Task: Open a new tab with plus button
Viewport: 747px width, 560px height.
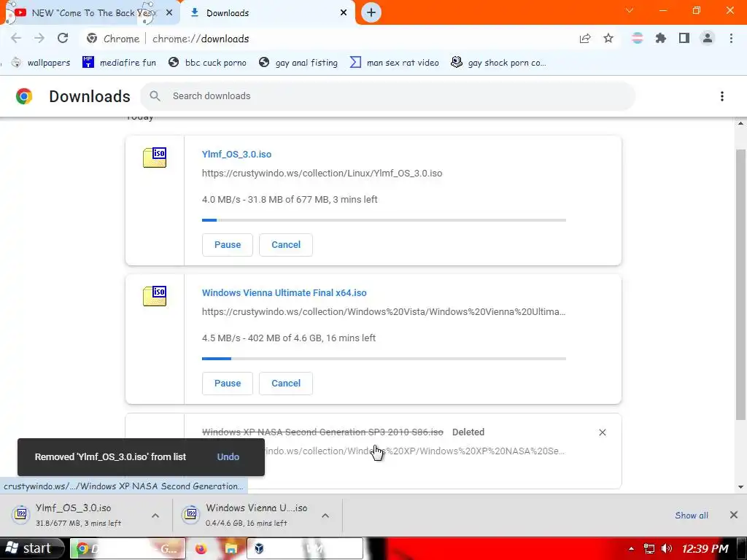Action: 371,12
